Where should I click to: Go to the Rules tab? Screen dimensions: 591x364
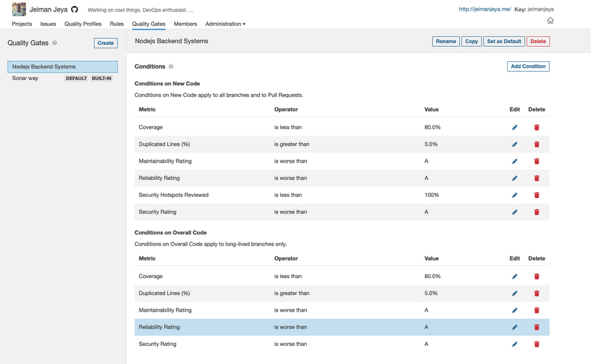117,24
